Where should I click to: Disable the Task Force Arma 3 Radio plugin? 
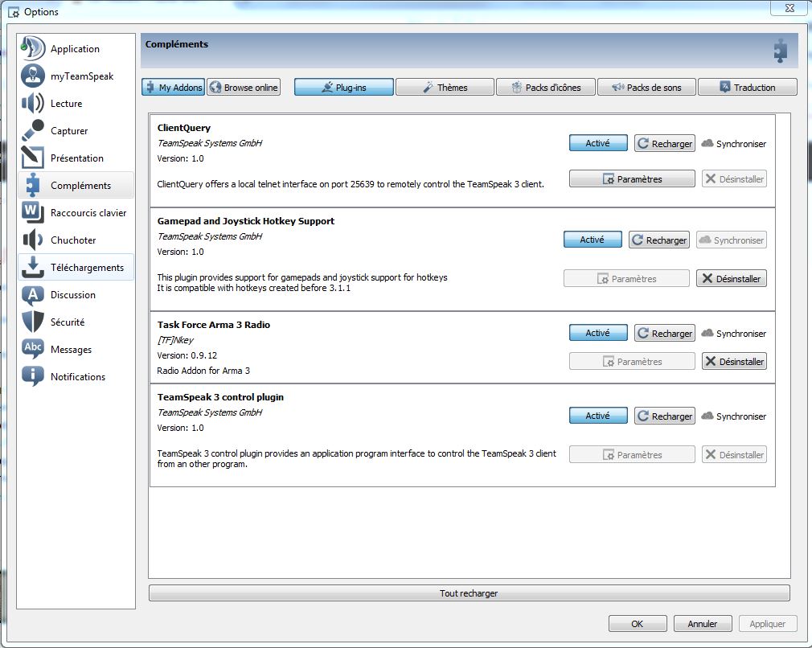(597, 333)
